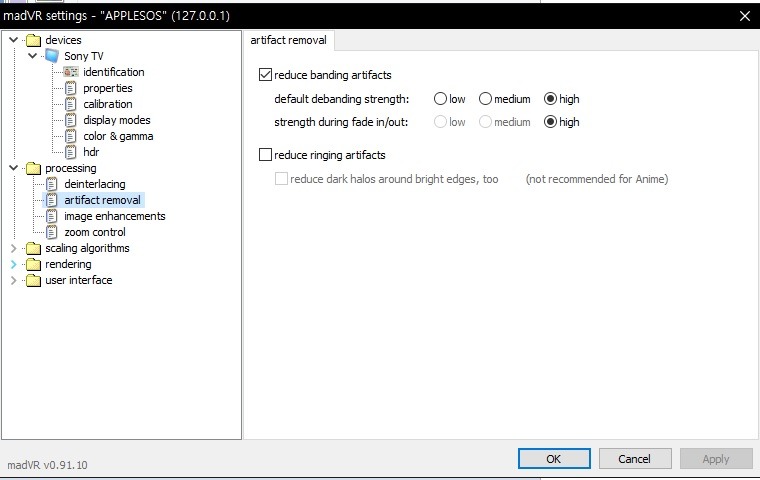Click the scaling algorithms folder icon
This screenshot has width=760, height=480.
(x=33, y=248)
